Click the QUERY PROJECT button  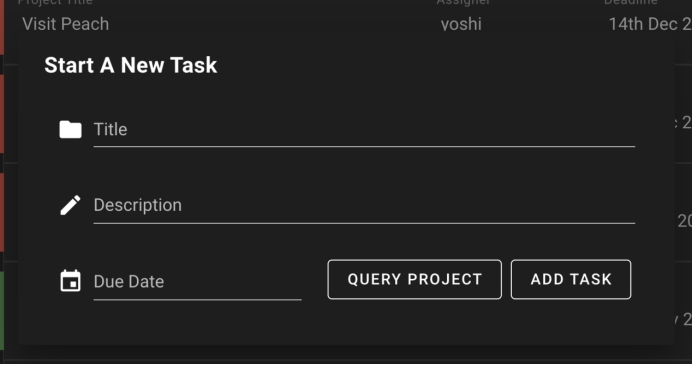point(414,279)
